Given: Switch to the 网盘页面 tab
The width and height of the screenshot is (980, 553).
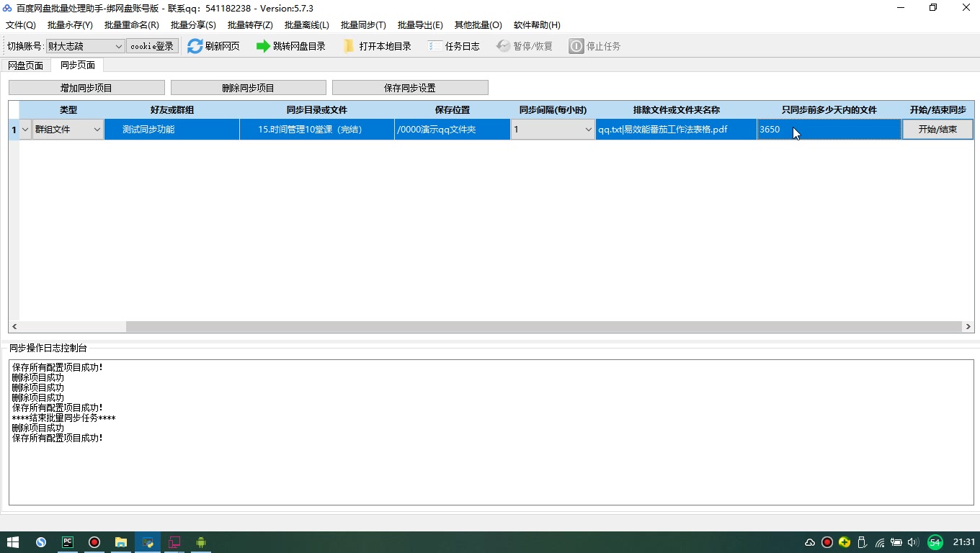Looking at the screenshot, I should click(x=26, y=66).
